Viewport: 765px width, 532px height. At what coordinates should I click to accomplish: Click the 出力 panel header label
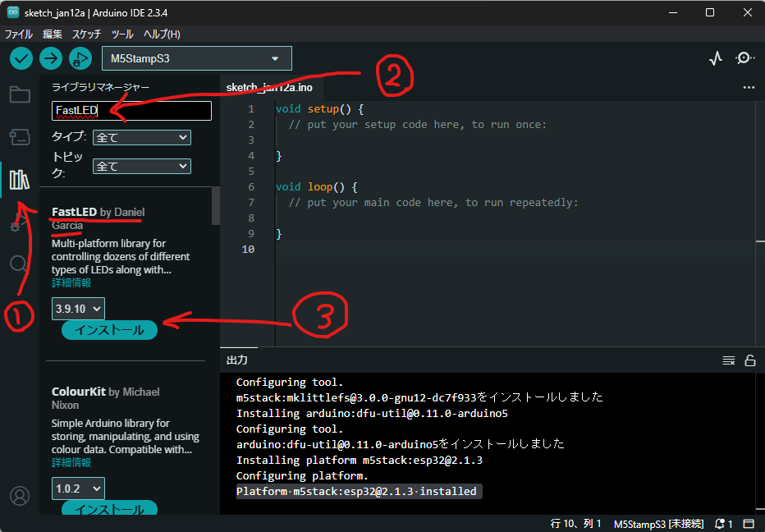[237, 360]
